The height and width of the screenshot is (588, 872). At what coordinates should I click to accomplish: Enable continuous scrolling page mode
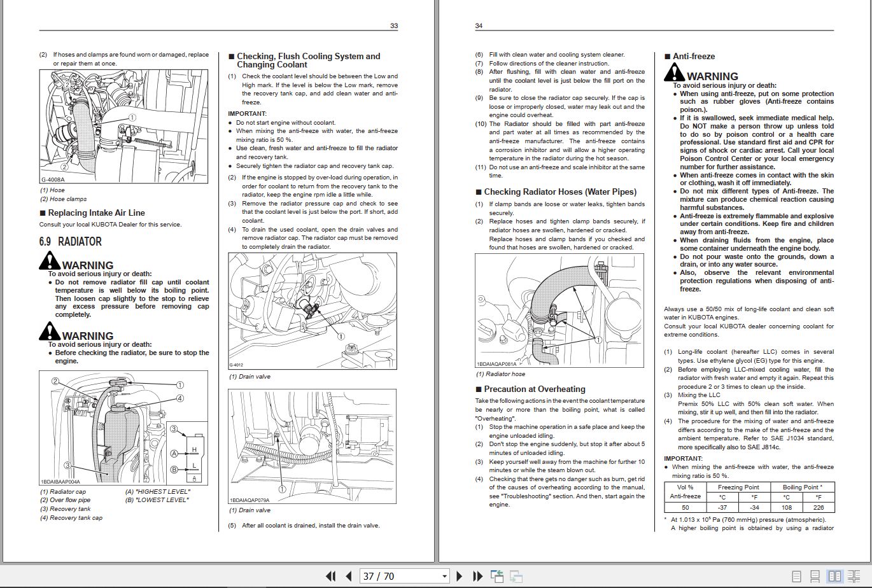[815, 577]
